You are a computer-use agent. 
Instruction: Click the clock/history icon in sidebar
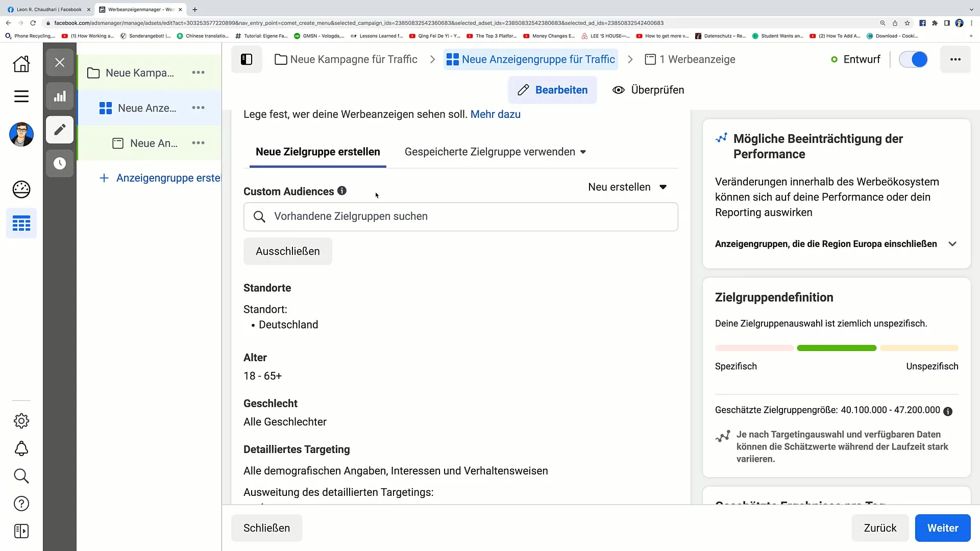click(x=59, y=163)
